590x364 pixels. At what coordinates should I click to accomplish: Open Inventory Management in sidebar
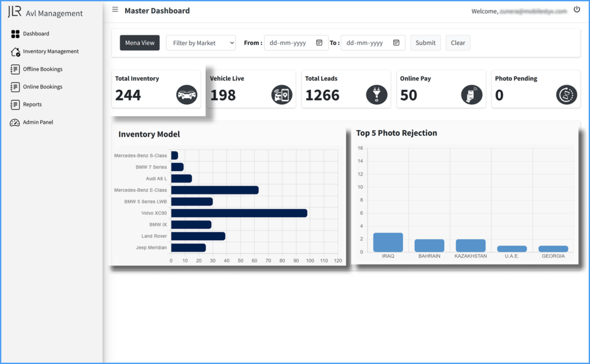tap(50, 51)
